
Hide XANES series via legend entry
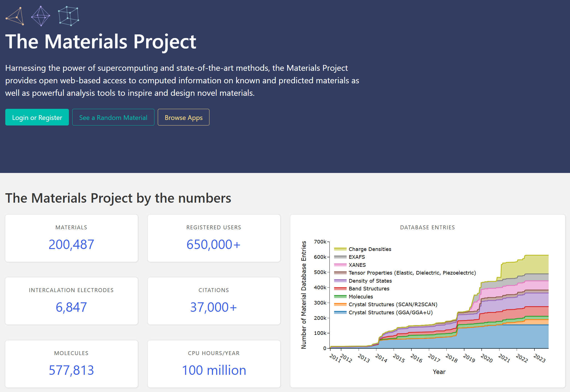coord(357,265)
